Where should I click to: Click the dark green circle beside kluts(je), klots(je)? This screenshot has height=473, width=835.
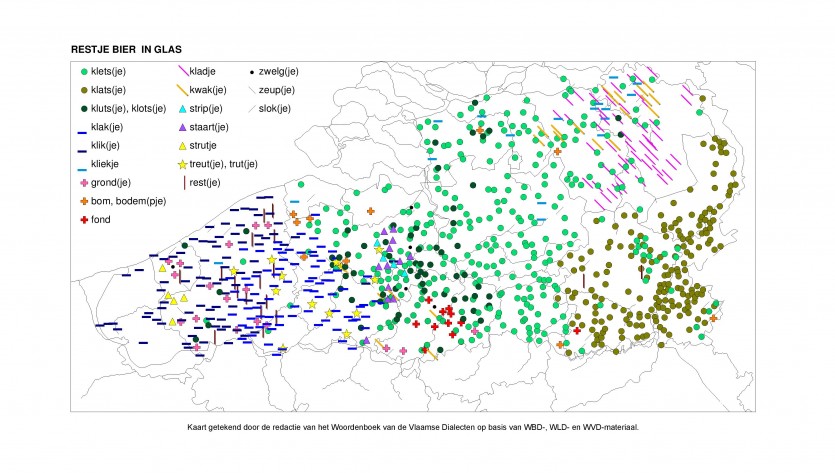point(84,109)
